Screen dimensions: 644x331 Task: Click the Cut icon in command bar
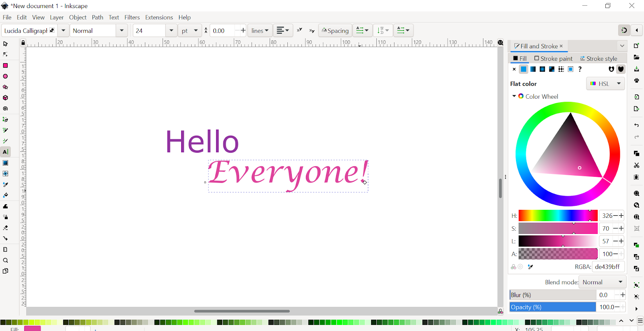coord(636,165)
